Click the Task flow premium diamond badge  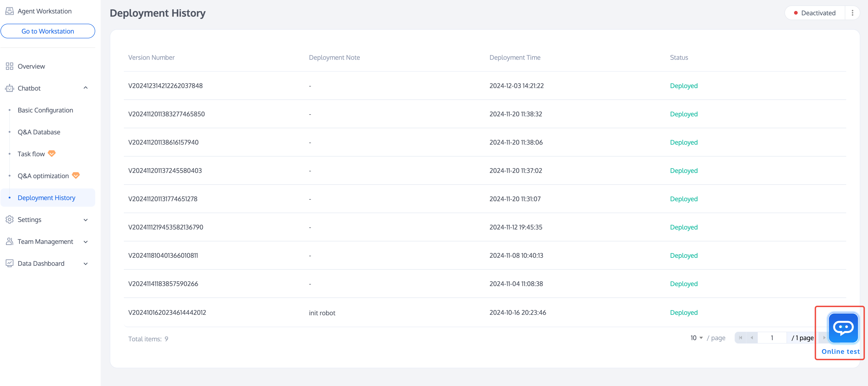52,154
